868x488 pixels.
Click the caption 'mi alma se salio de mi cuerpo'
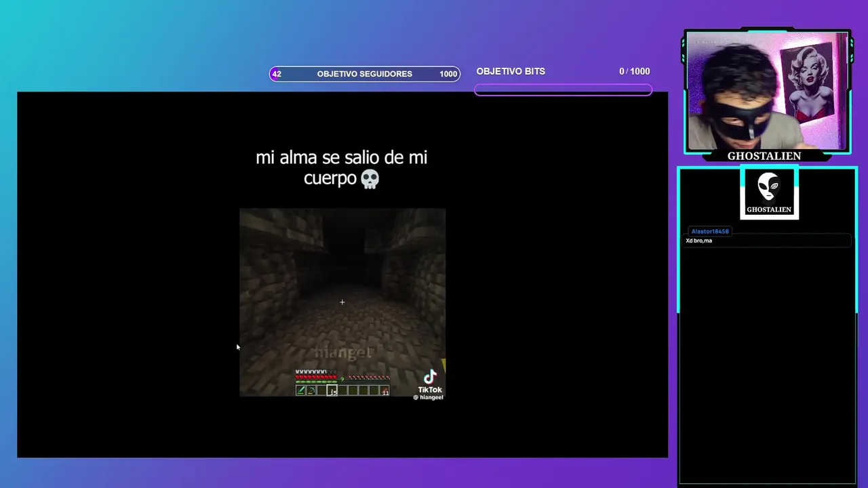pyautogui.click(x=342, y=167)
